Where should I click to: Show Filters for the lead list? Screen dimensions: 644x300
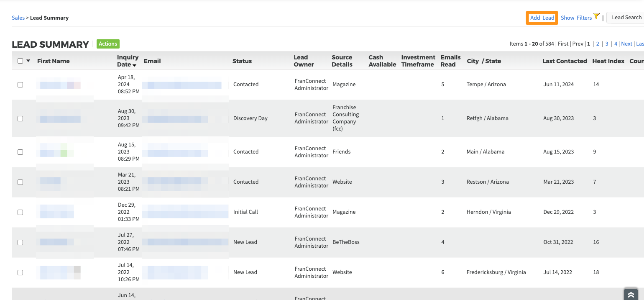576,18
